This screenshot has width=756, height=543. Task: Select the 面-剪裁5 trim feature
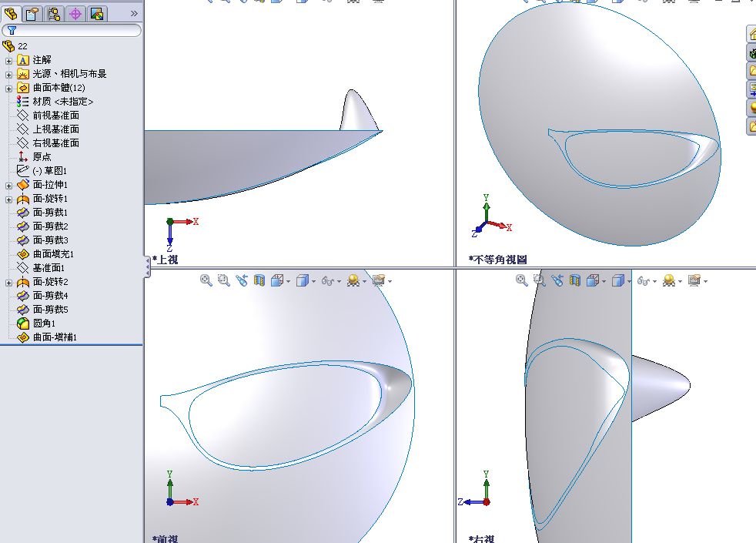point(42,310)
